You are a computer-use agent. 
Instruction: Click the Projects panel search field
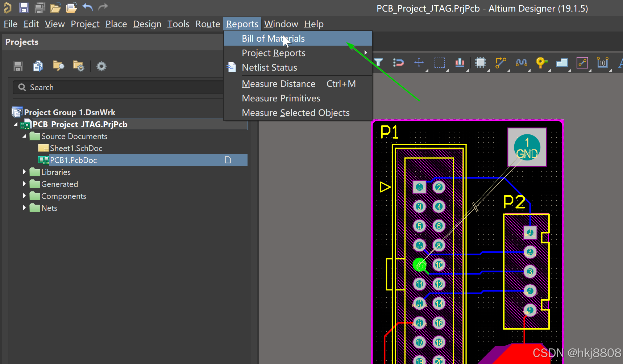(x=118, y=87)
